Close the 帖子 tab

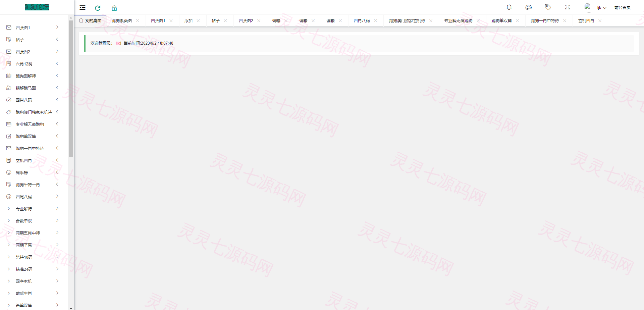tap(225, 21)
